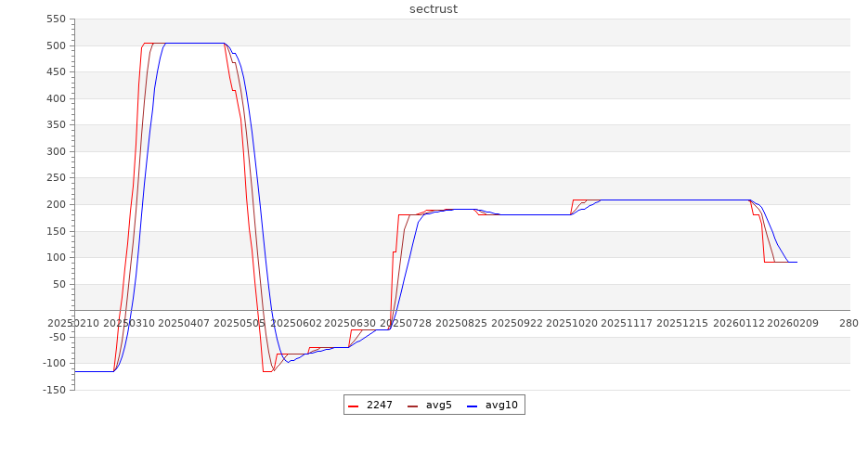
Task: Select the 'avg5' legend label
Action: pyautogui.click(x=438, y=406)
